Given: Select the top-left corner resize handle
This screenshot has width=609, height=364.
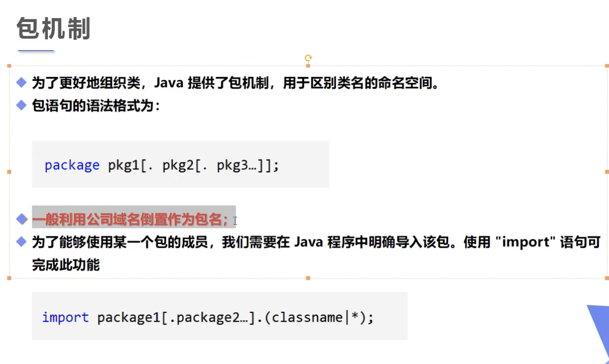Looking at the screenshot, I should click(x=9, y=66).
